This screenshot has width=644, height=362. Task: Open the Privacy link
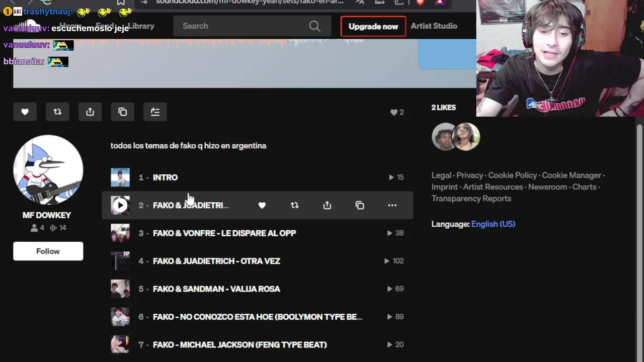(x=470, y=175)
